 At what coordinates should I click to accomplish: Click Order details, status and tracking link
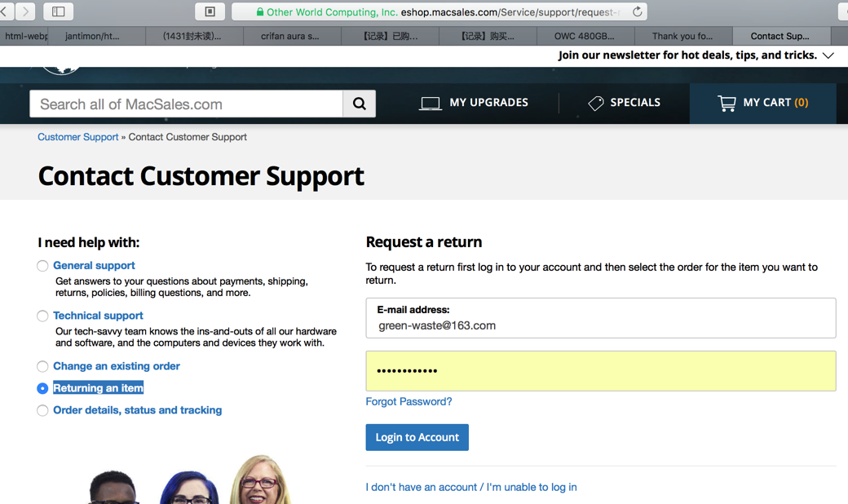(137, 410)
